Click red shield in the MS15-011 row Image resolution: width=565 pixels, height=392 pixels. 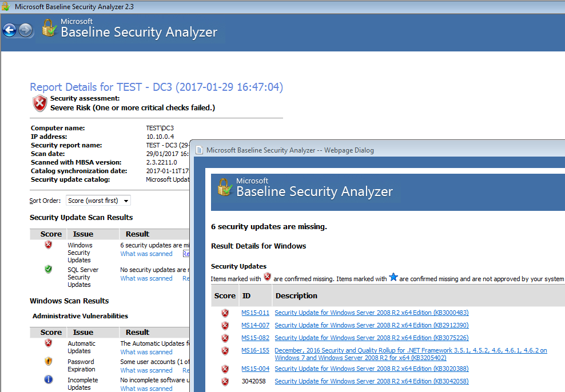pos(225,313)
